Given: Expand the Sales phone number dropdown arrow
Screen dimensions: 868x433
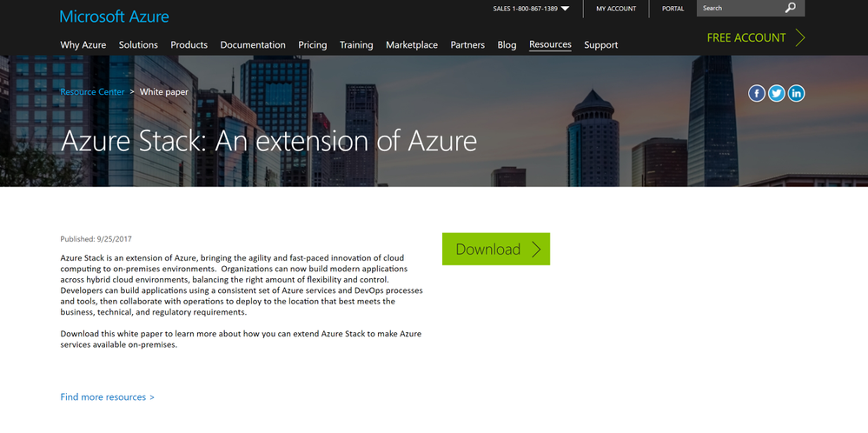Looking at the screenshot, I should coord(565,9).
